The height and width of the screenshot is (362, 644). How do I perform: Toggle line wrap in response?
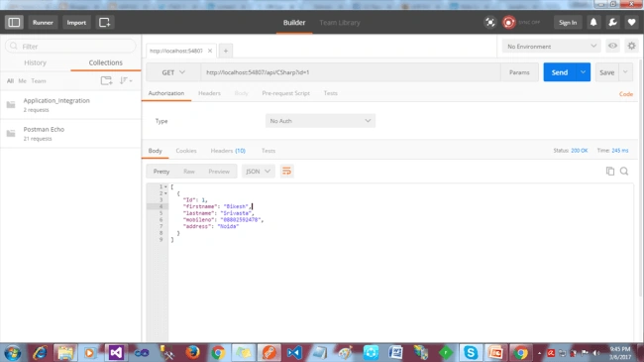286,172
